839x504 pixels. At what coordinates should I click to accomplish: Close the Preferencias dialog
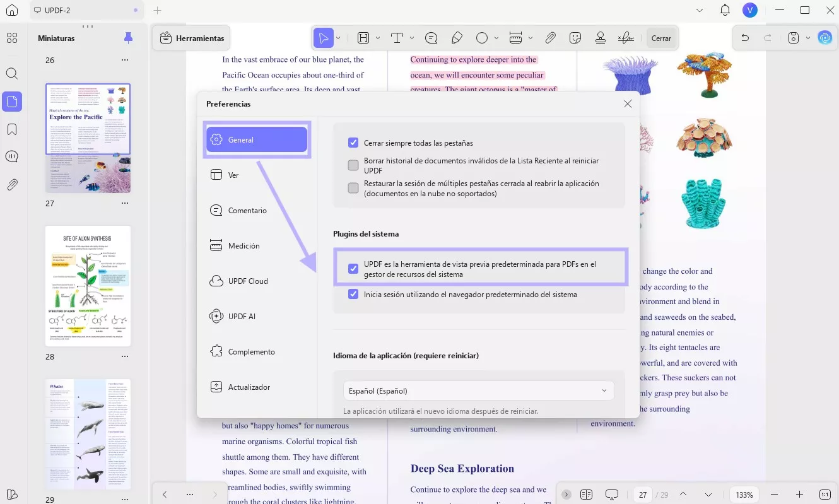[x=628, y=103]
